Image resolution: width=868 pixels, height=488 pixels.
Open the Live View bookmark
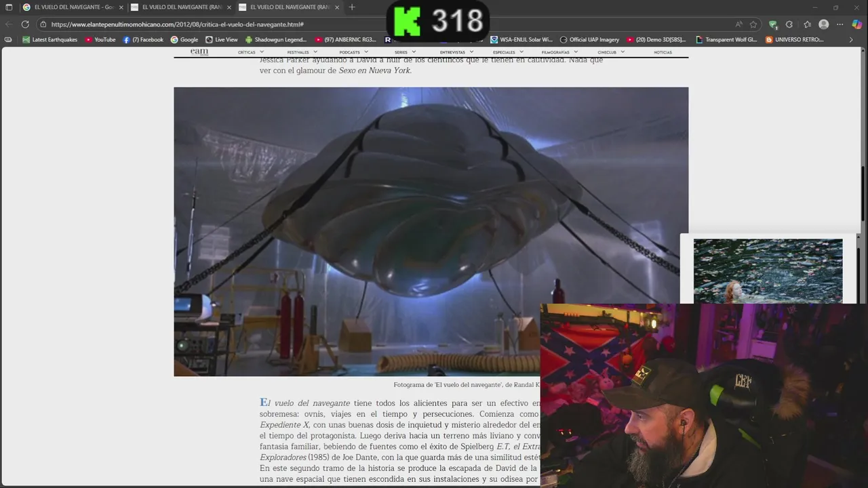pyautogui.click(x=222, y=40)
